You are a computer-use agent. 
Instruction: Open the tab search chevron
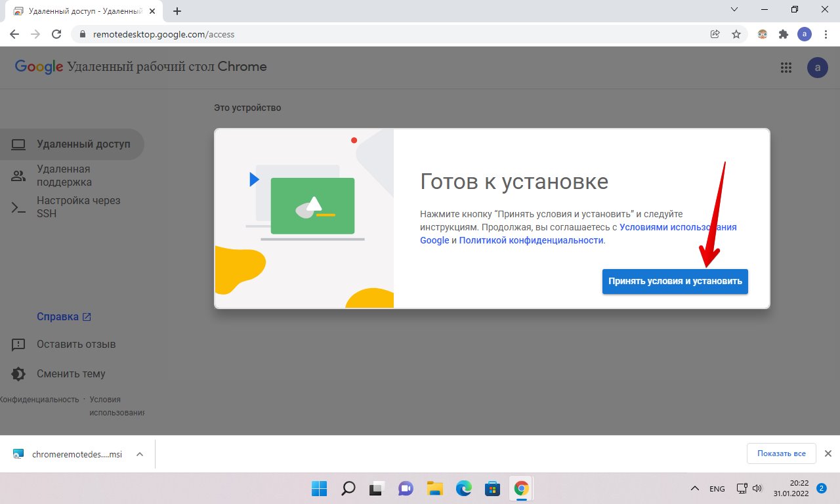734,10
